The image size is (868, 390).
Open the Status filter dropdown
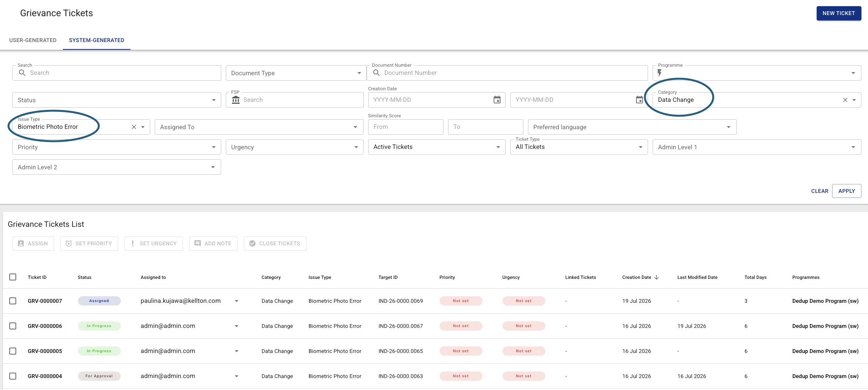117,100
